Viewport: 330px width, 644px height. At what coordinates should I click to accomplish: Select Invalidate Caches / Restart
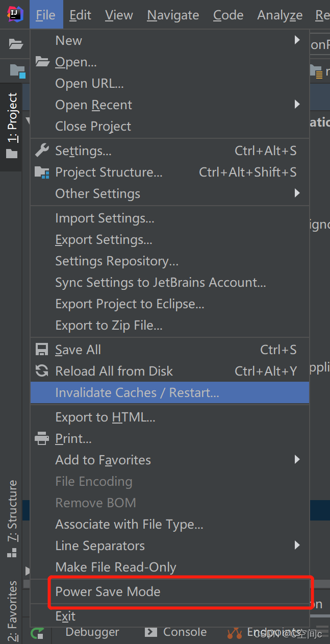[x=170, y=392]
